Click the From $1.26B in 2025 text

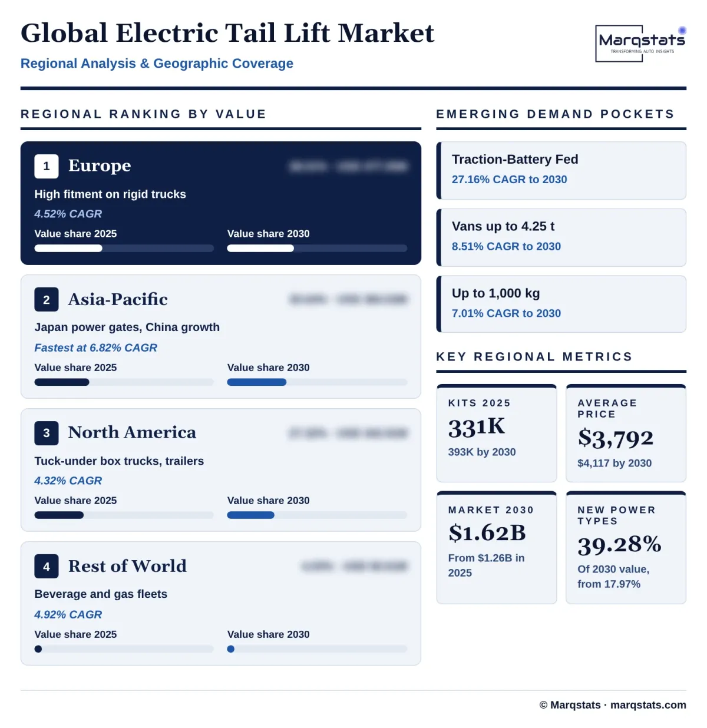coord(487,565)
